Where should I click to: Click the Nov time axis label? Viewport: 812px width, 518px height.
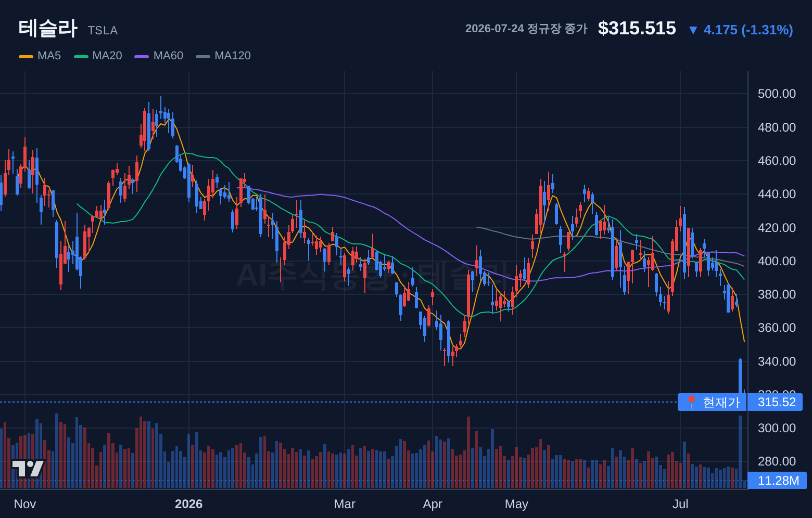[25, 504]
